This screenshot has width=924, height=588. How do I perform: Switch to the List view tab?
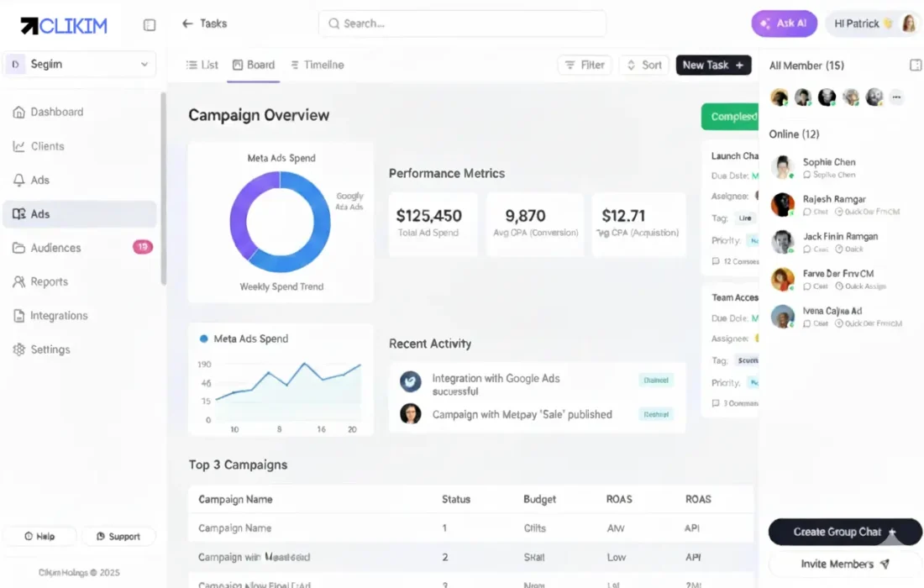[202, 65]
